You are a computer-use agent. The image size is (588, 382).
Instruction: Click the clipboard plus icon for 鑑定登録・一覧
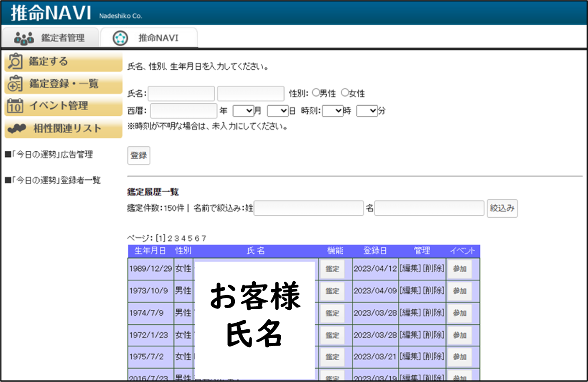coord(15,84)
